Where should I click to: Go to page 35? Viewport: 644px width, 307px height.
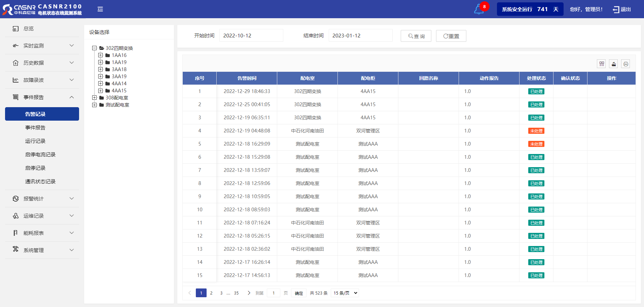(236, 293)
